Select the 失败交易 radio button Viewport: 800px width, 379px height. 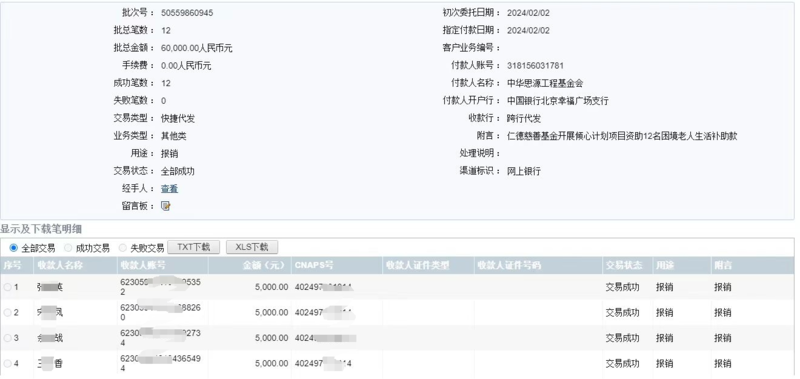122,248
